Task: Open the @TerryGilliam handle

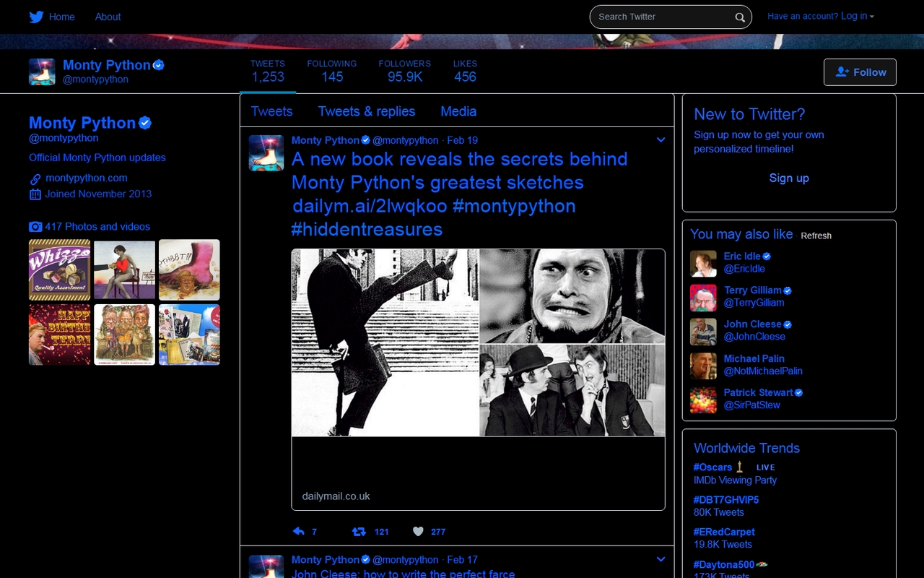Action: coord(754,303)
